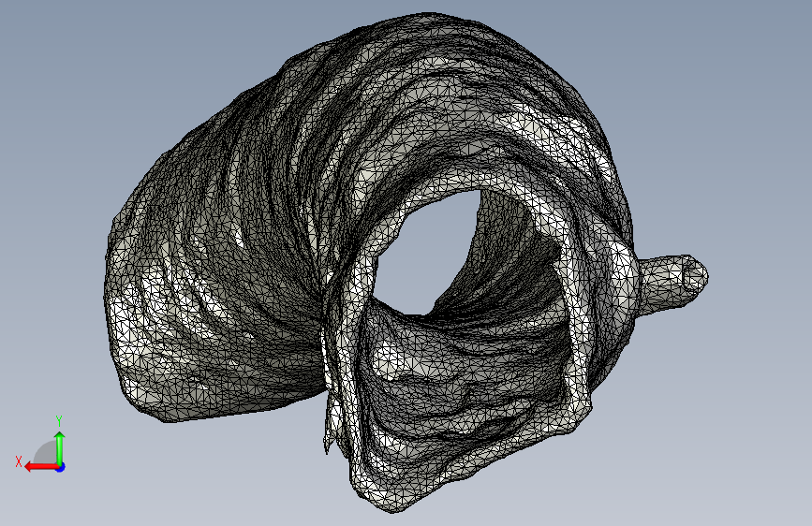812x526 pixels.
Task: Click the red X axis arrow of the triad
Action: pyautogui.click(x=41, y=467)
